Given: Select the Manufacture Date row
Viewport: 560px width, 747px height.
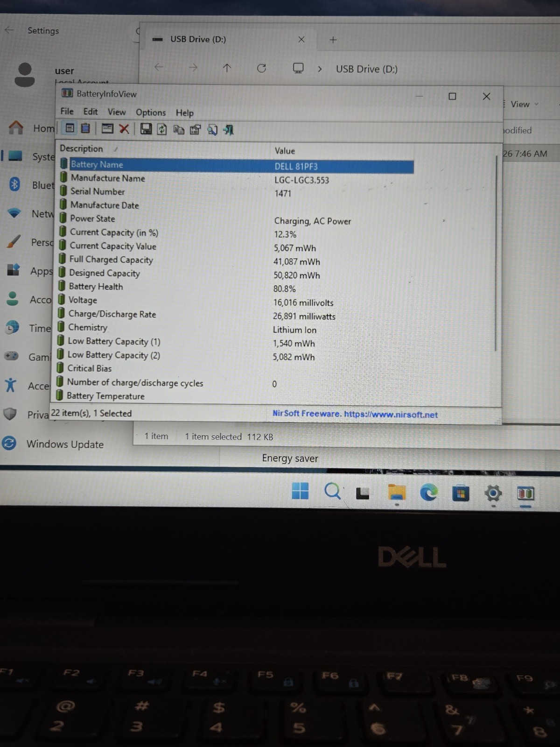Looking at the screenshot, I should [x=236, y=205].
